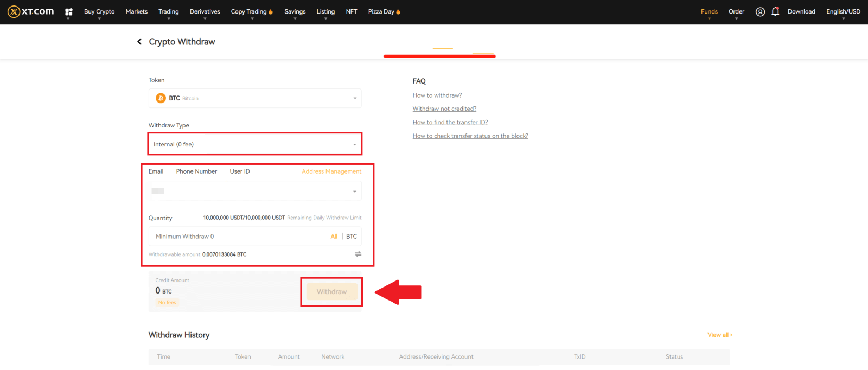Image resolution: width=868 pixels, height=370 pixels.
Task: Open Buy Crypto menu
Action: (x=99, y=11)
